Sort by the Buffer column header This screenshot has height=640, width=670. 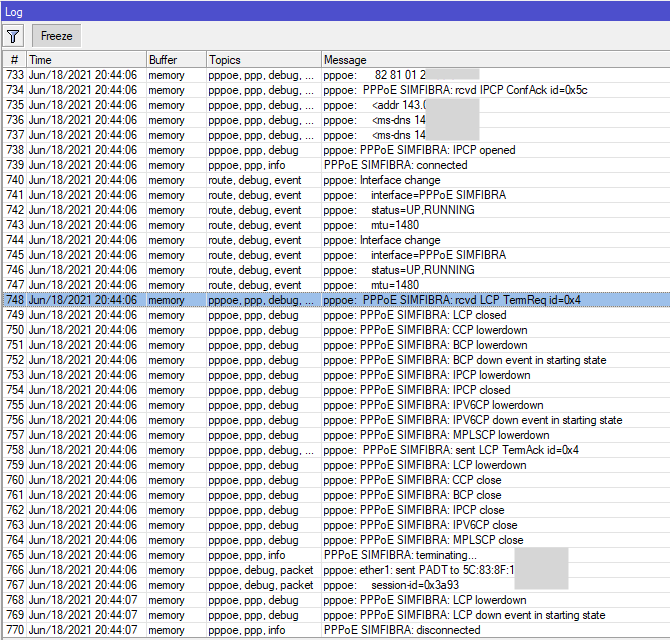pos(176,60)
